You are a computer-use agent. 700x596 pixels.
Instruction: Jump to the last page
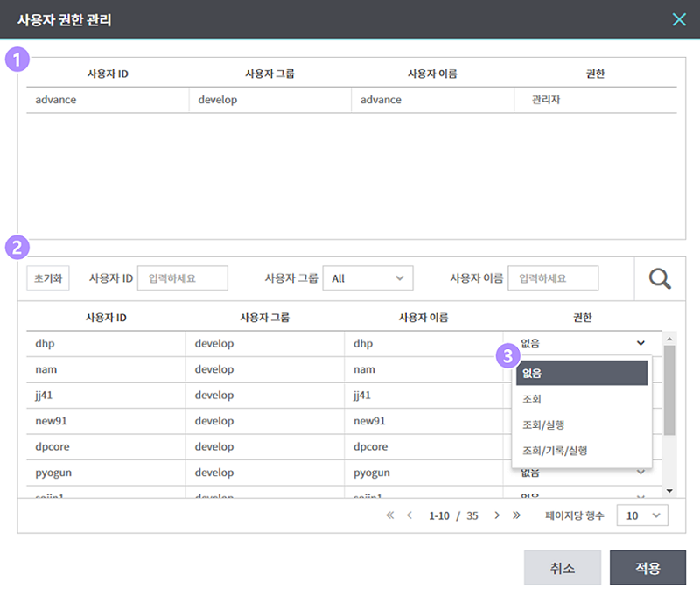tap(516, 515)
